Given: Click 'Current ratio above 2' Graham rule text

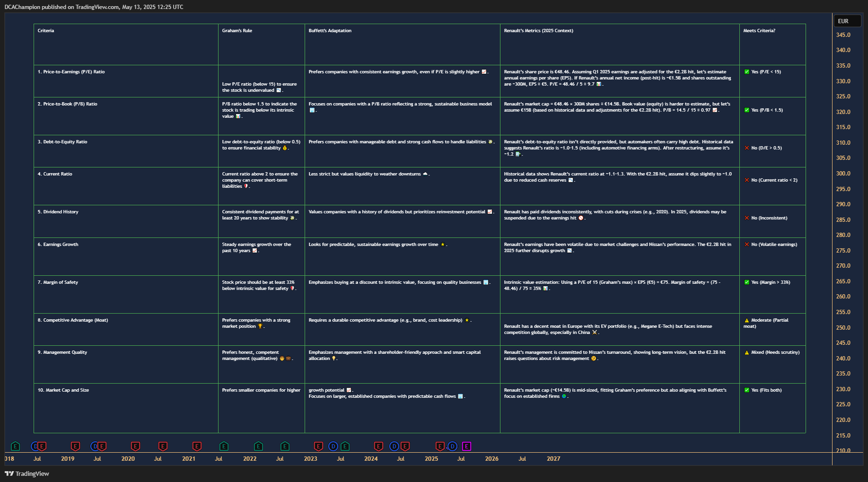Looking at the screenshot, I should pos(260,180).
